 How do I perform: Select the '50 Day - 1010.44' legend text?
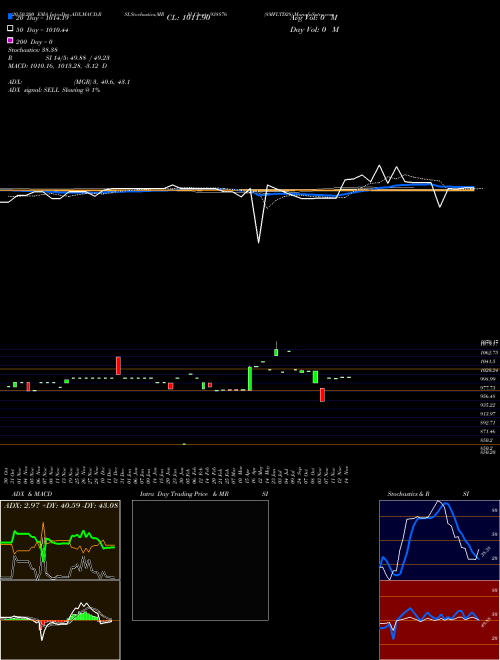coord(42,30)
